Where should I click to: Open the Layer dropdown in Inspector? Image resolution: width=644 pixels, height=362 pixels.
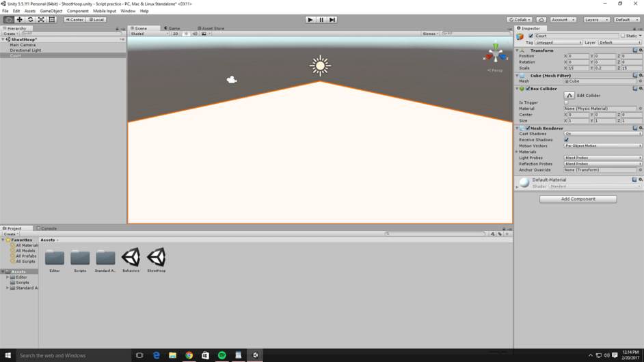(x=620, y=42)
